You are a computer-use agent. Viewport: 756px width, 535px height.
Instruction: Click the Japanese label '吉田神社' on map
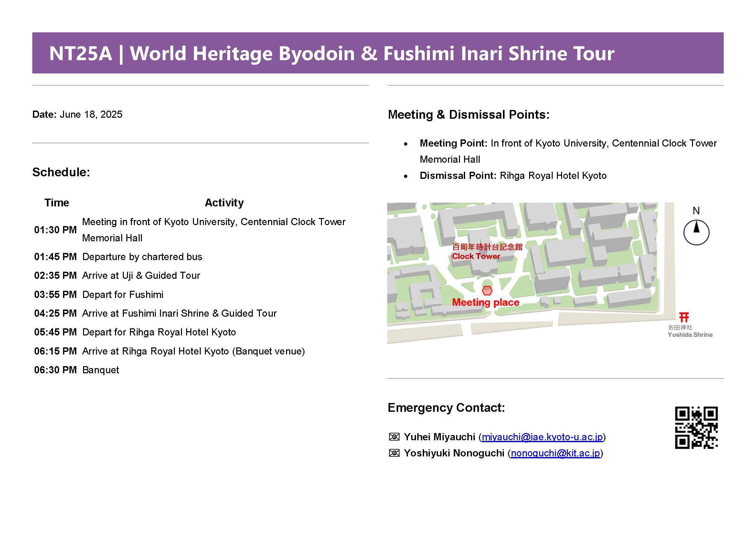pyautogui.click(x=680, y=327)
